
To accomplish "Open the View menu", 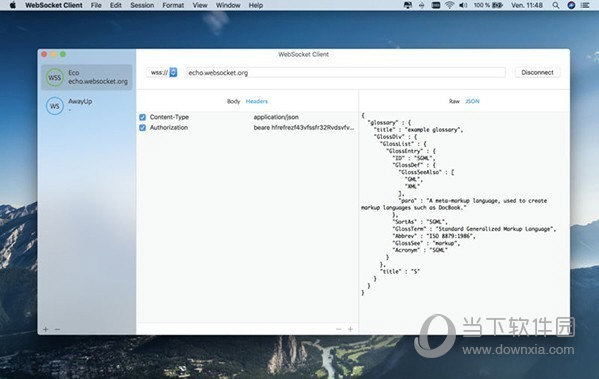I will tap(200, 5).
